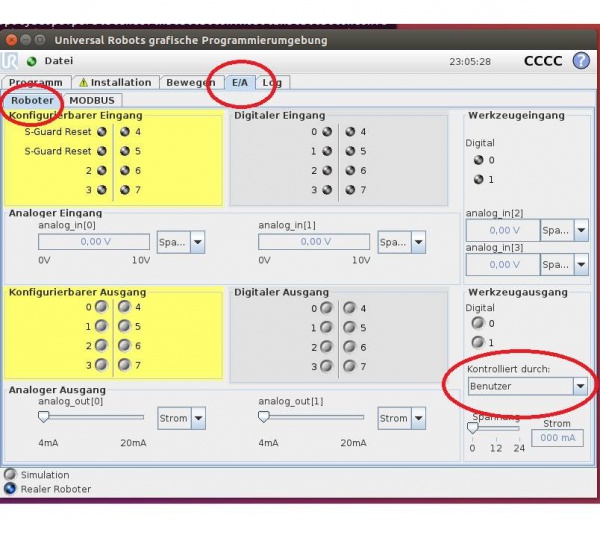
Task: Switch to the Programm tab
Action: pyautogui.click(x=36, y=83)
